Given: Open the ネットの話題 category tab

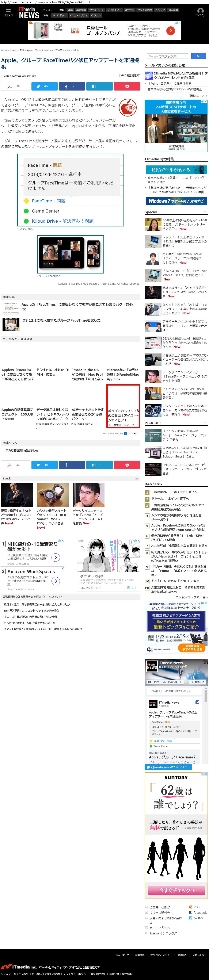Looking at the screenshot, I should pyautogui.click(x=145, y=10).
